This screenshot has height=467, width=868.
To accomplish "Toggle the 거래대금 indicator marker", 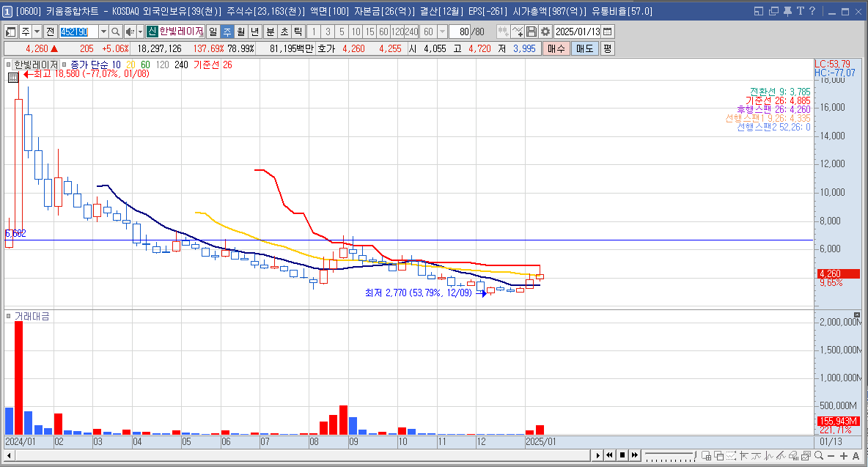I will click(9, 316).
